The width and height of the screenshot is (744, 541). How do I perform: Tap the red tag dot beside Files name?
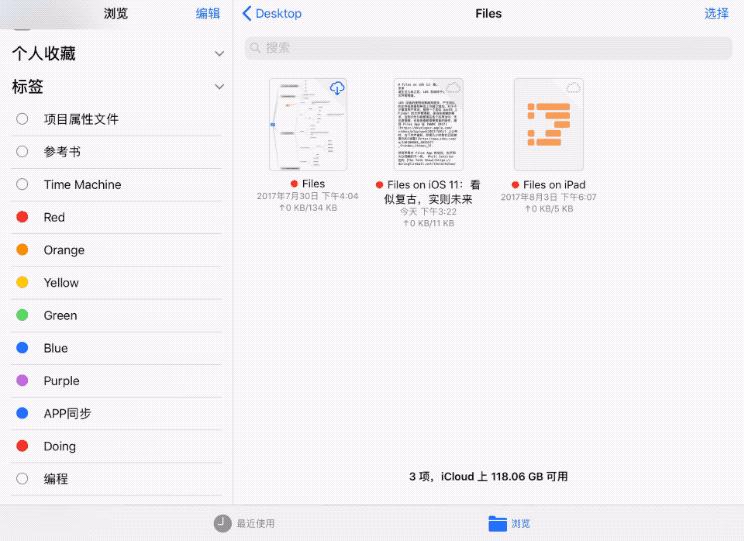pos(294,184)
